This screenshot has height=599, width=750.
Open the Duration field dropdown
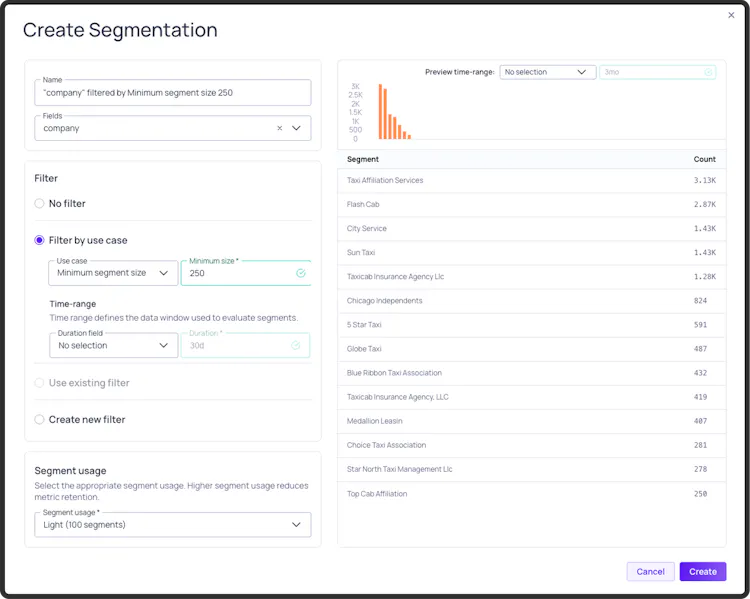tap(113, 345)
